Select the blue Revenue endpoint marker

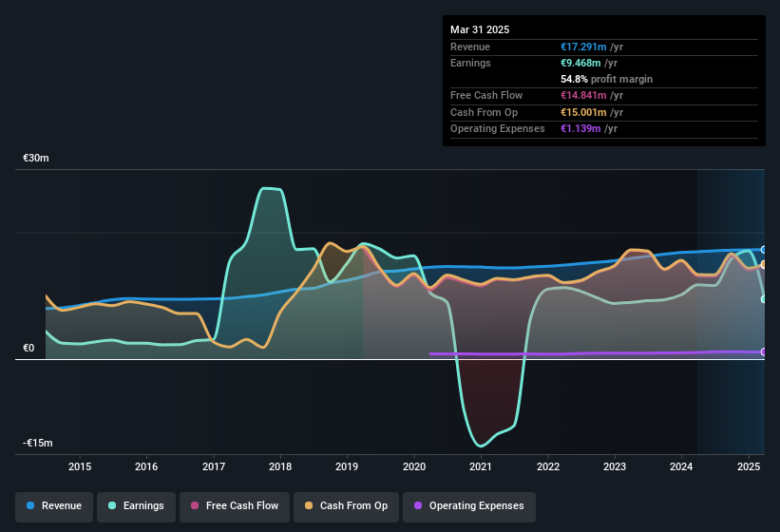click(x=764, y=250)
